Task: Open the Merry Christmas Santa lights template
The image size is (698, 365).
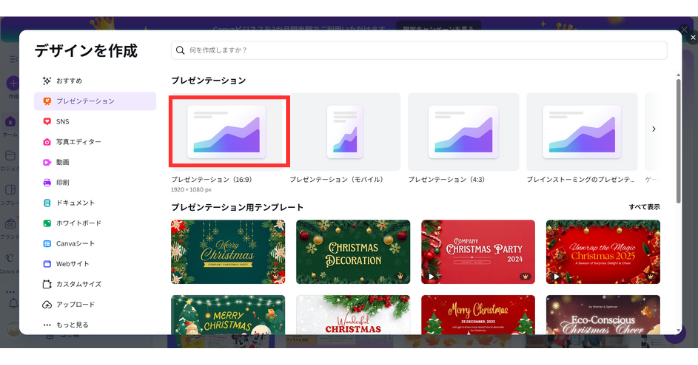Action: (228, 315)
